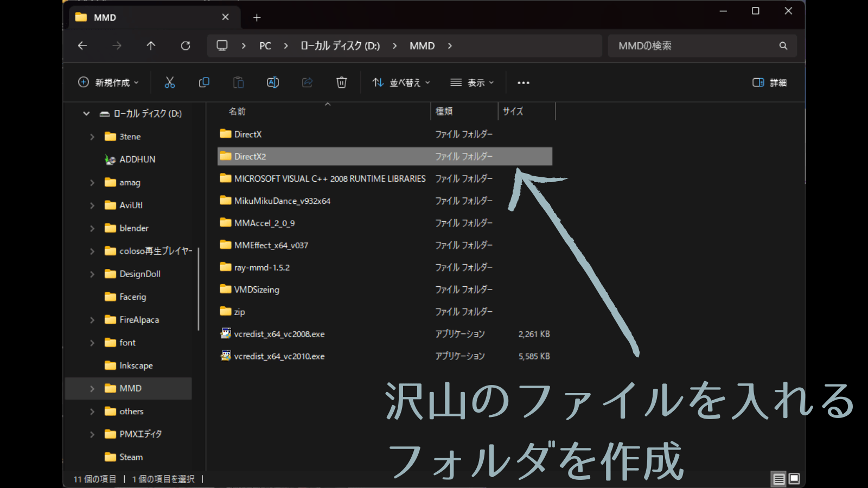Open a new Explorer tab with plus icon
868x488 pixels.
pyautogui.click(x=256, y=17)
